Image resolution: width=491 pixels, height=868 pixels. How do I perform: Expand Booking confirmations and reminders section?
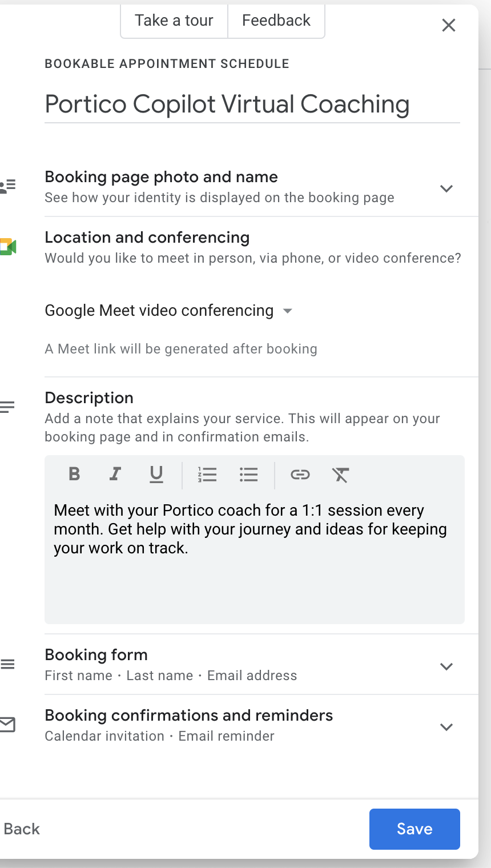coord(446,726)
